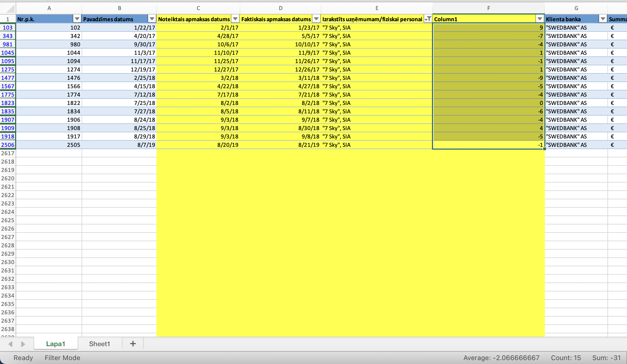Open the Nr.p.k. column filter dropdown
Image resolution: width=627 pixels, height=364 pixels.
pos(77,19)
